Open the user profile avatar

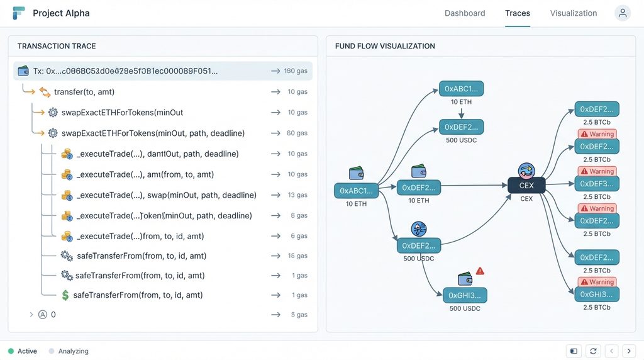tap(622, 13)
